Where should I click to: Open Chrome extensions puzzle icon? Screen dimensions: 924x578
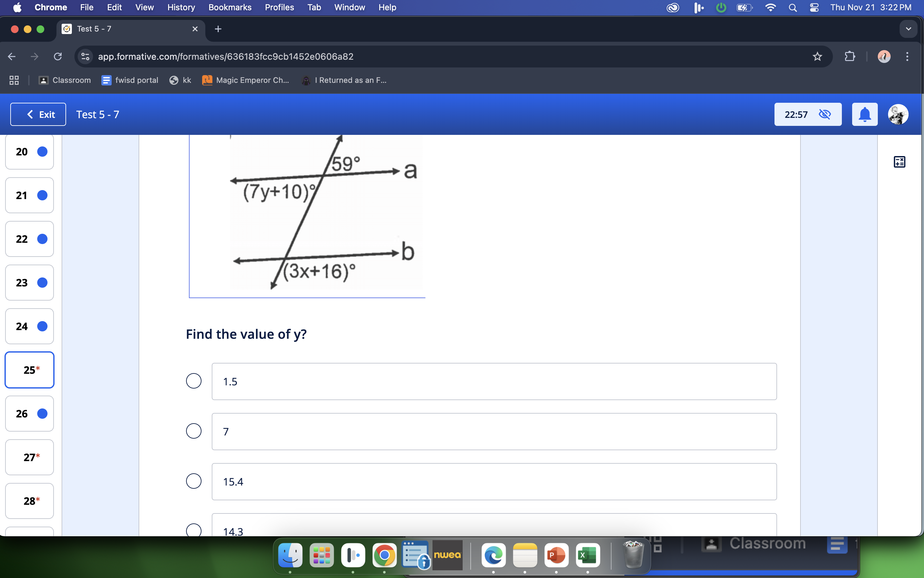click(x=850, y=57)
